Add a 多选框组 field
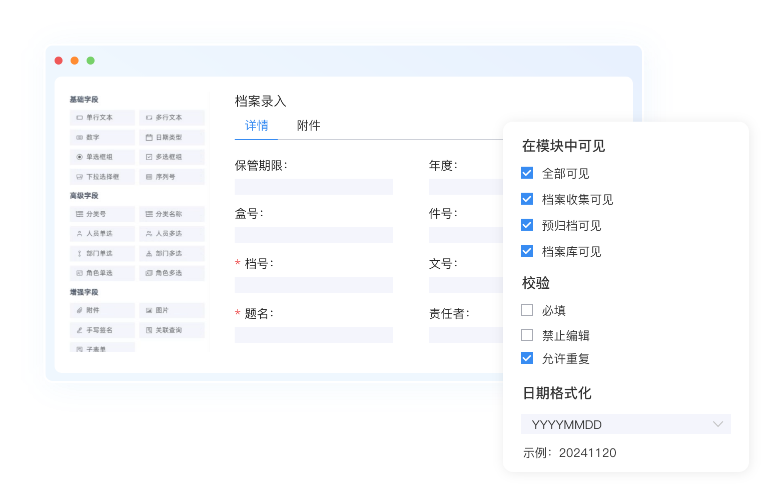 pyautogui.click(x=171, y=157)
